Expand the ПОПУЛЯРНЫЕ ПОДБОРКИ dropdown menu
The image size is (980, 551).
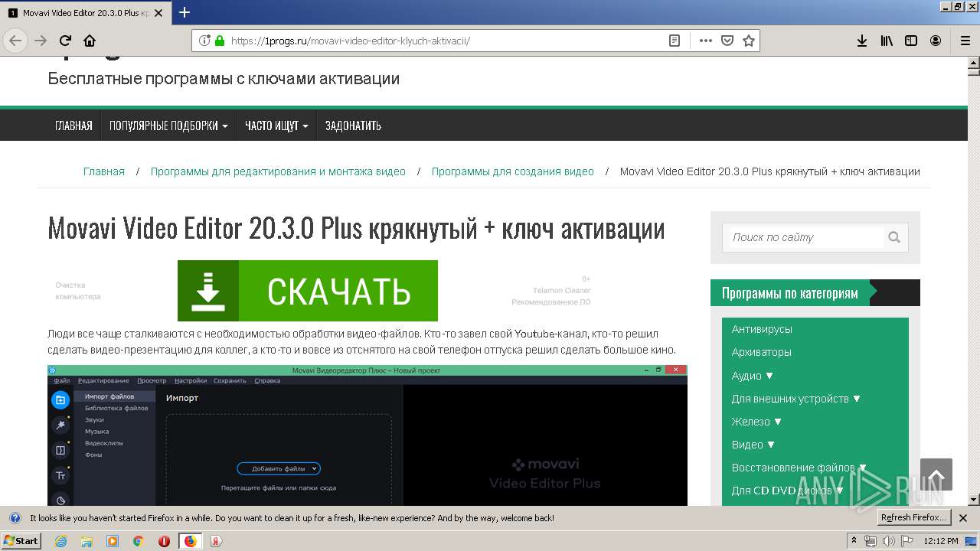(x=168, y=126)
